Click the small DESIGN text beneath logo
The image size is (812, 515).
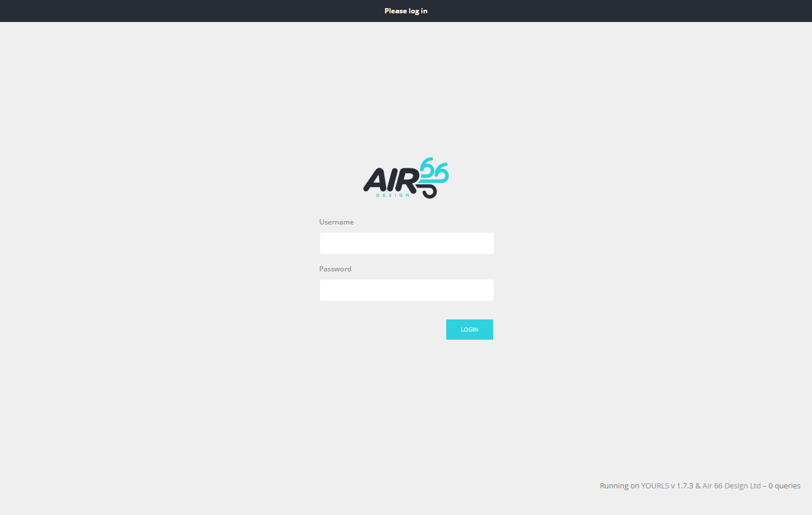click(393, 196)
